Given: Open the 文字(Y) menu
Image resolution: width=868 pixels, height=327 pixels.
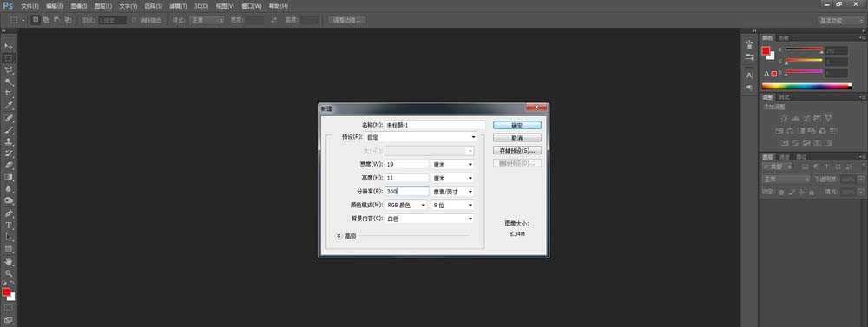Looking at the screenshot, I should click(x=128, y=6).
